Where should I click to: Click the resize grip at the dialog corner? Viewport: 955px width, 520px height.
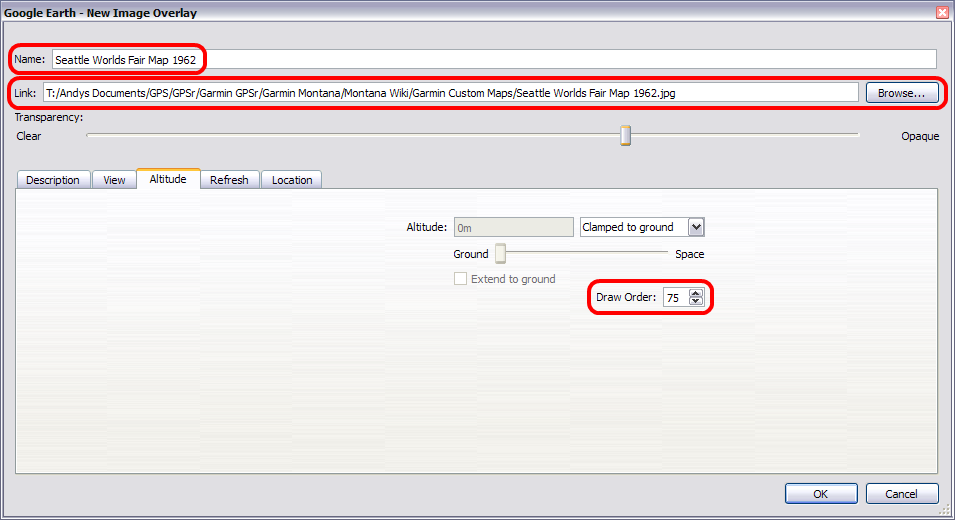[945, 510]
